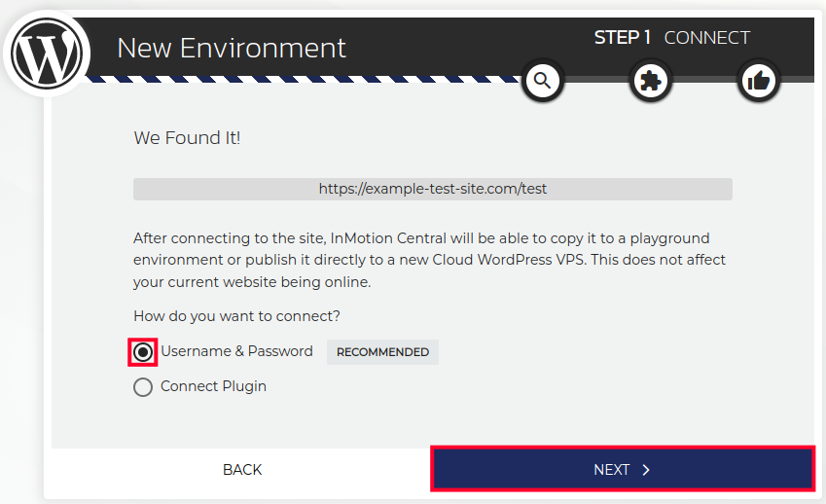Select the Username & Password radio button
The image size is (826, 504).
(143, 352)
